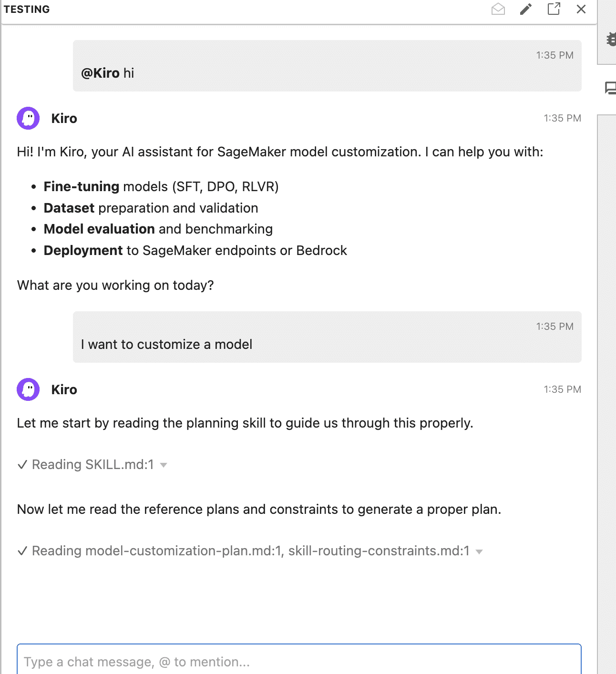
Task: Open the debugger bug icon in sidebar
Action: pyautogui.click(x=611, y=39)
